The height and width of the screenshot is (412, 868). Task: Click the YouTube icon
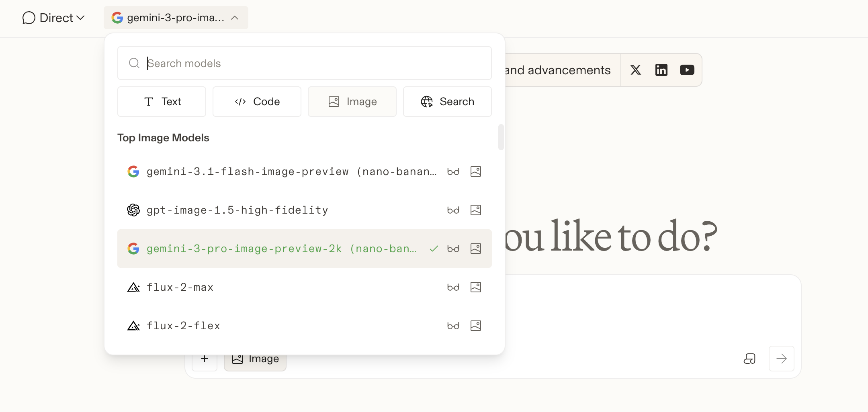coord(687,70)
